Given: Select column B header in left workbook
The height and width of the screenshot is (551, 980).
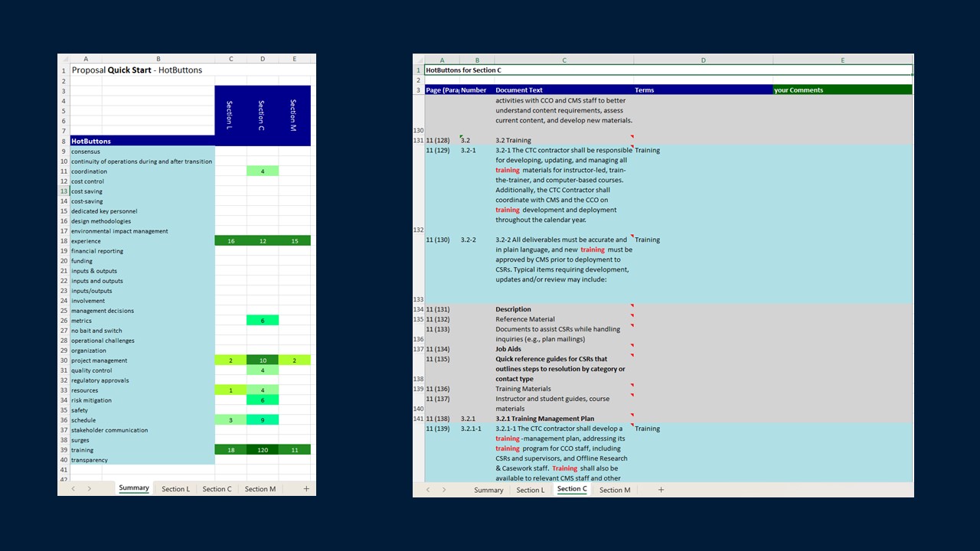Looking at the screenshot, I should (x=158, y=59).
